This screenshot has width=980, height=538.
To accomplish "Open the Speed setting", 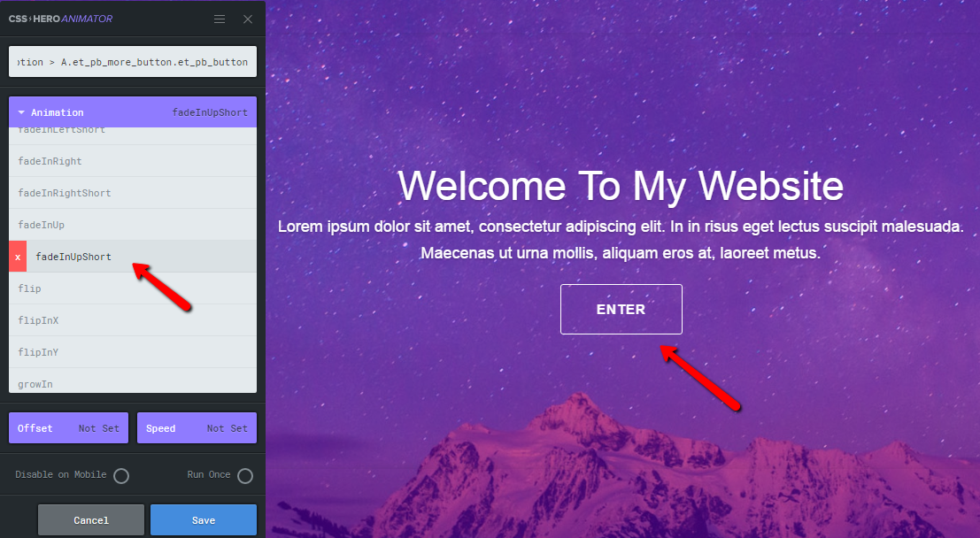I will [197, 428].
